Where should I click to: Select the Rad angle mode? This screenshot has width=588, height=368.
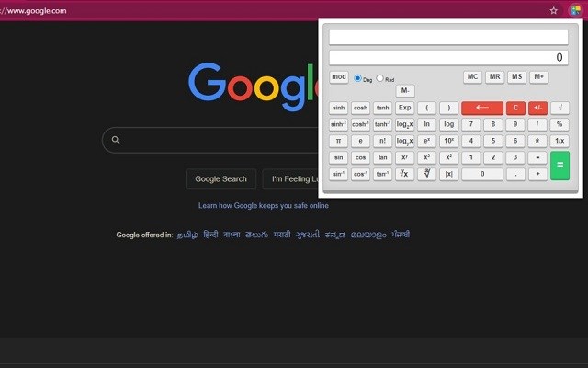(379, 78)
